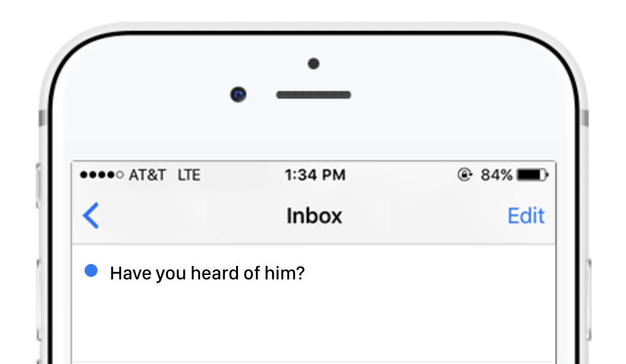Click the blue unread message dot
This screenshot has height=364, width=626.
[91, 272]
